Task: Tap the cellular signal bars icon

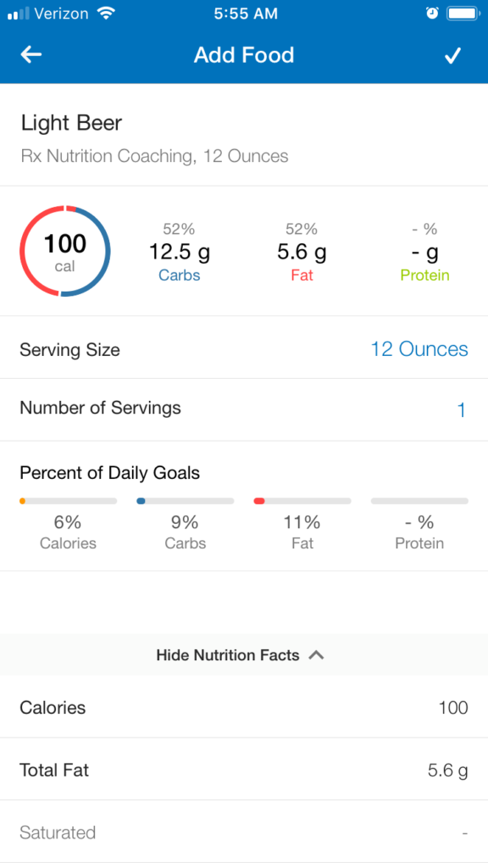Action: click(x=19, y=14)
